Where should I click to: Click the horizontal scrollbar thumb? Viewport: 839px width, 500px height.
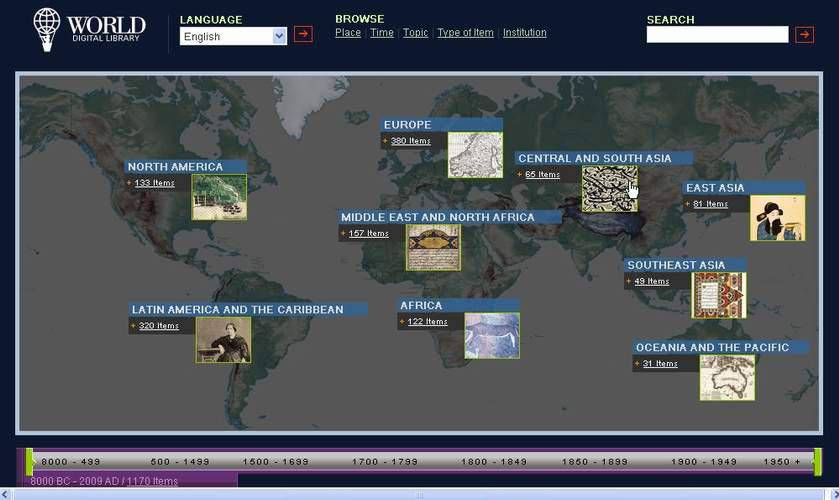point(420,495)
